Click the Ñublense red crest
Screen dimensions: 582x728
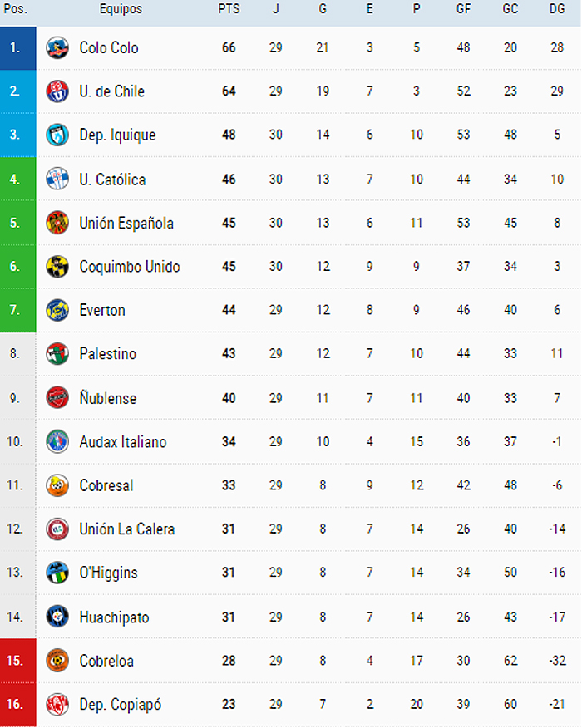[x=57, y=398]
